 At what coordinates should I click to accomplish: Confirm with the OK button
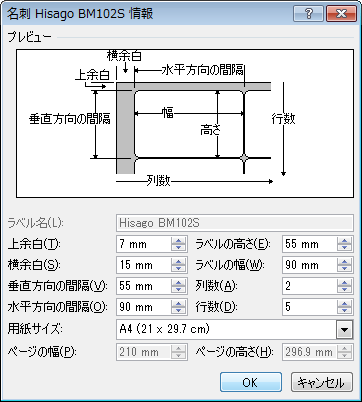251,382
